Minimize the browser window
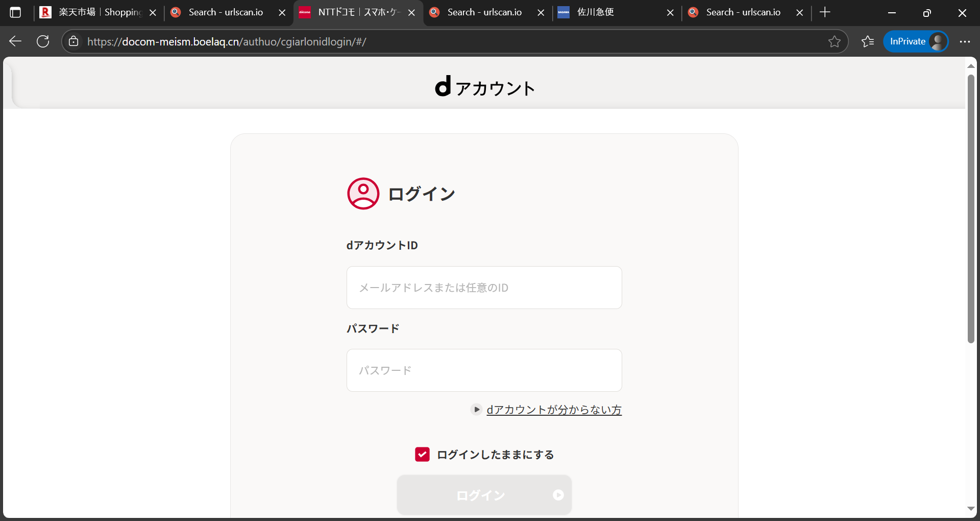This screenshot has width=980, height=521. 892,13
